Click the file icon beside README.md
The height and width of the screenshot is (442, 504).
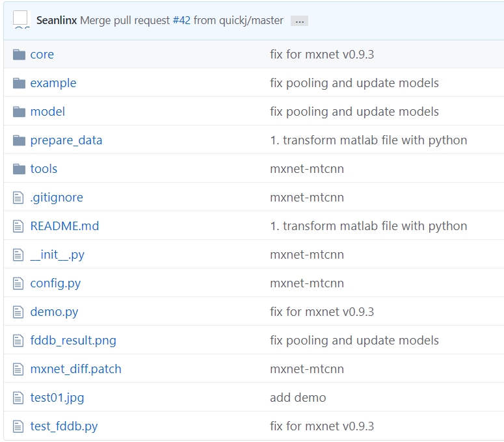(x=18, y=226)
